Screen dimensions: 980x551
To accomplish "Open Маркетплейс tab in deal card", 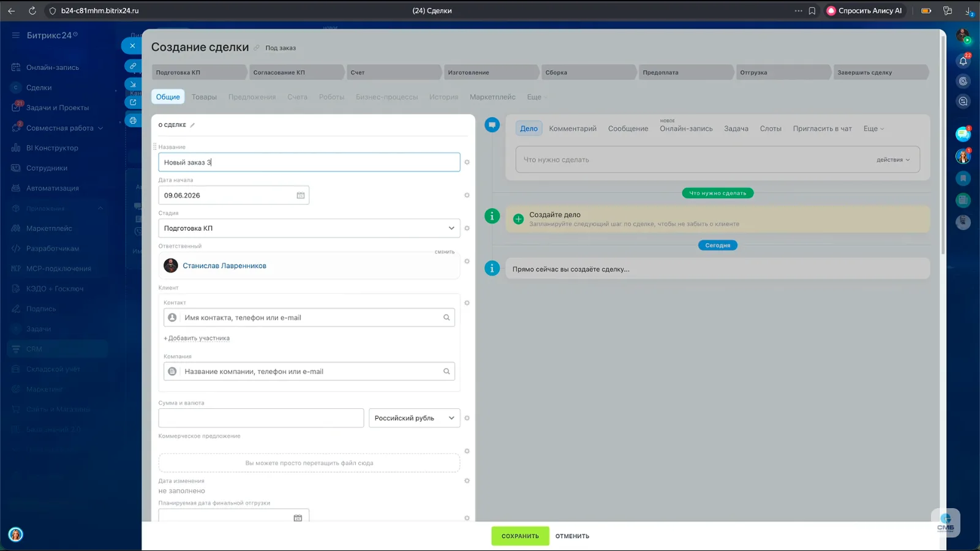I will point(492,97).
